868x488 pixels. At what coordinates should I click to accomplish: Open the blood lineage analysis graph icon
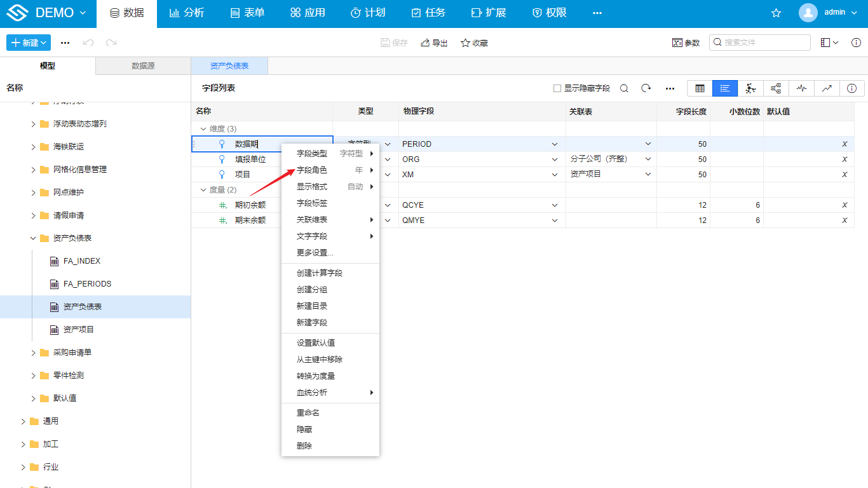(750, 88)
